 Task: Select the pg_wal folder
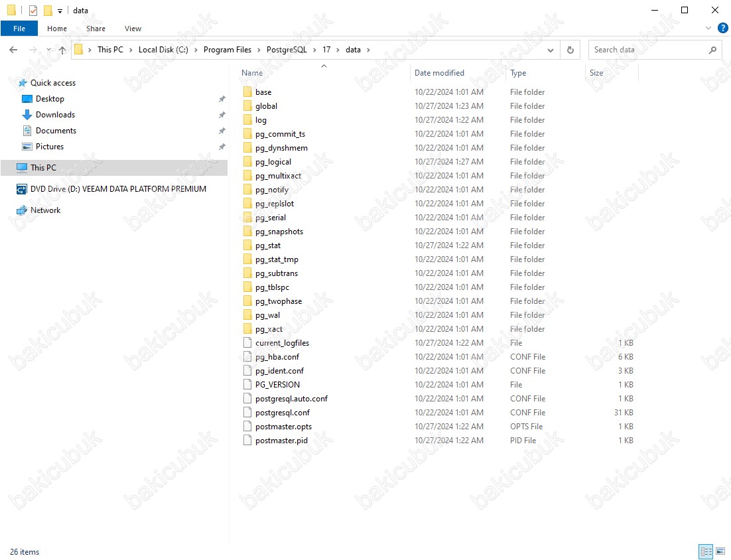click(267, 315)
